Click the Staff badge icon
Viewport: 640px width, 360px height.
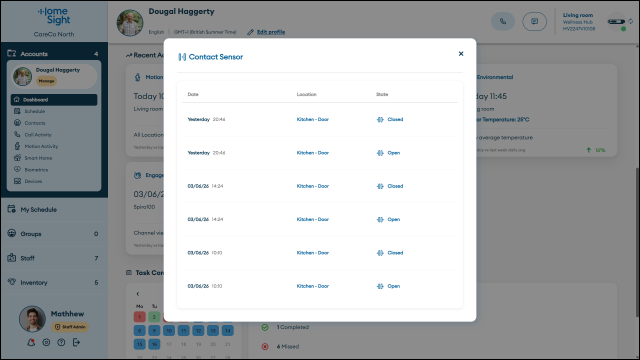[11, 258]
